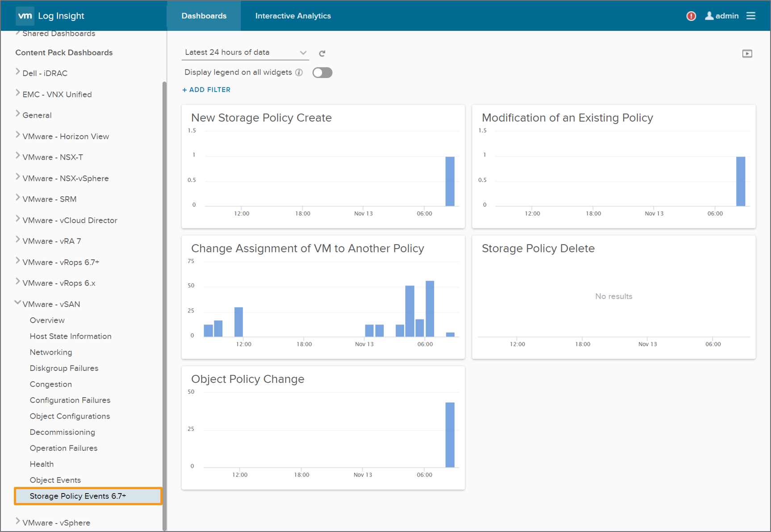
Task: Expand VMware - vRA 7 group
Action: (18, 240)
